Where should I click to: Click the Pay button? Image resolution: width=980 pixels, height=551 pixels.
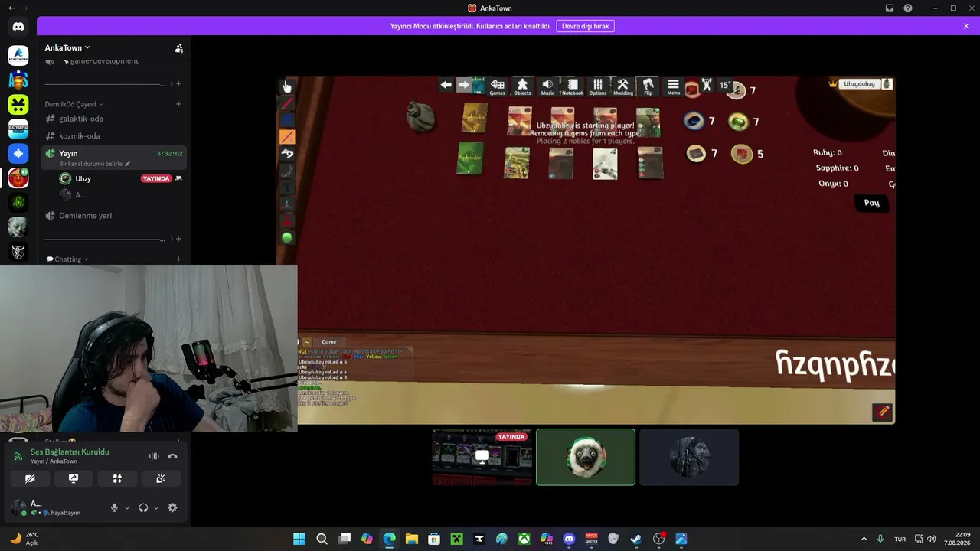[x=871, y=203]
